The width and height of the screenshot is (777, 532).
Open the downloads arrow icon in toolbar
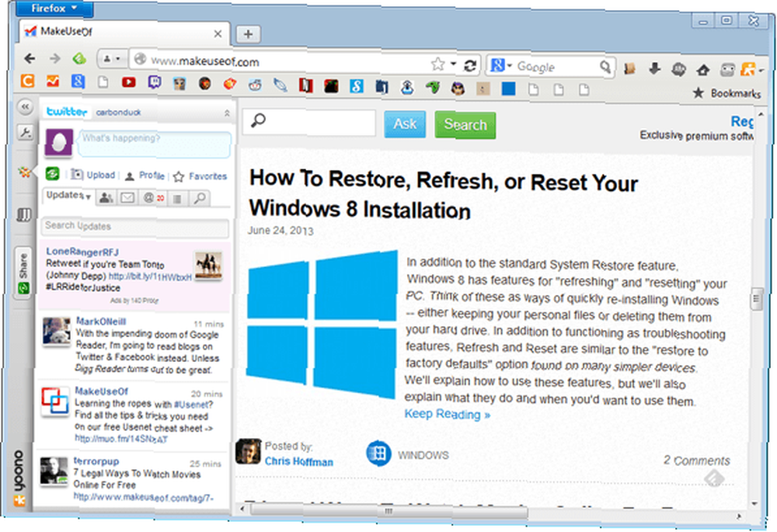point(654,68)
